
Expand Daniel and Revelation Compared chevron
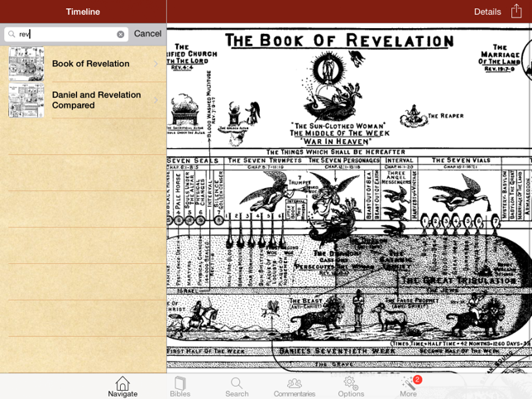click(x=156, y=100)
